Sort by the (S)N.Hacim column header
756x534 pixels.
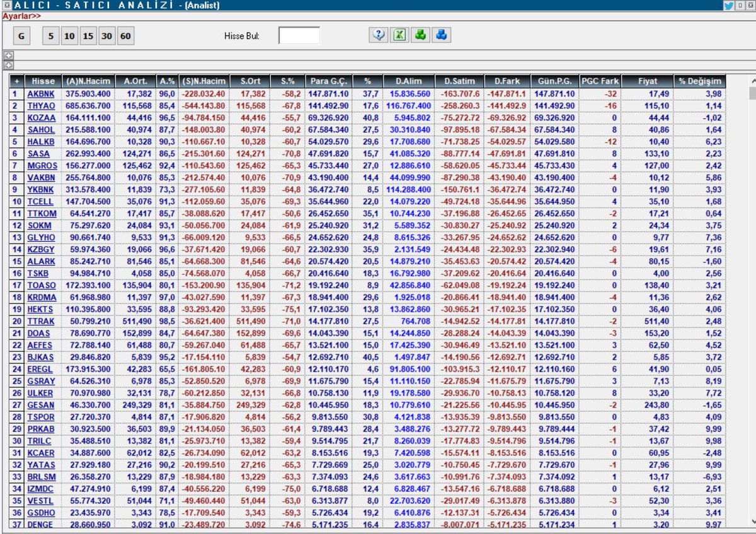coord(203,81)
